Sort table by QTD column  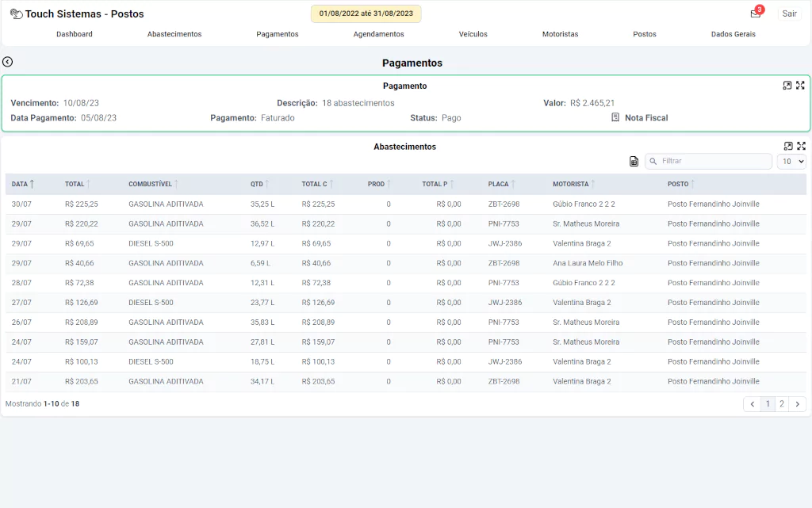coord(260,184)
